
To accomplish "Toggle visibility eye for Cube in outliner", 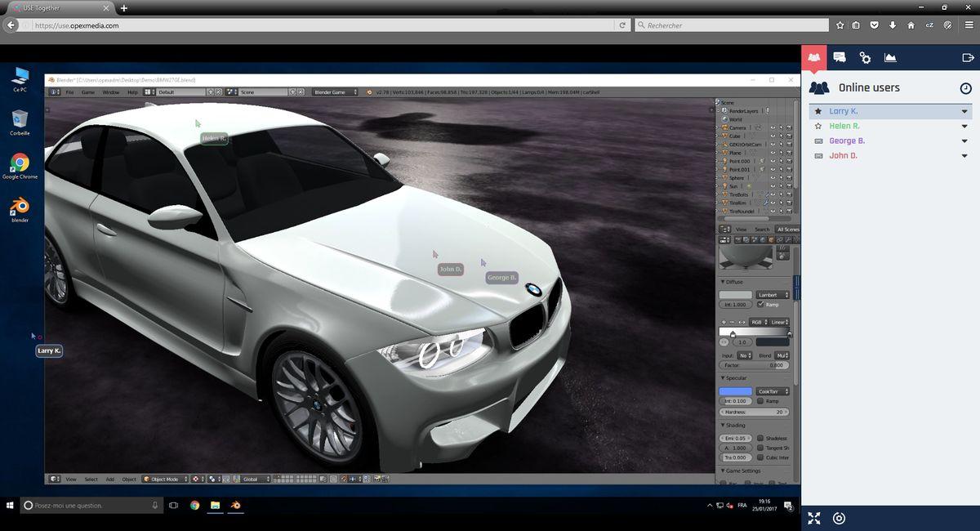I will click(773, 136).
